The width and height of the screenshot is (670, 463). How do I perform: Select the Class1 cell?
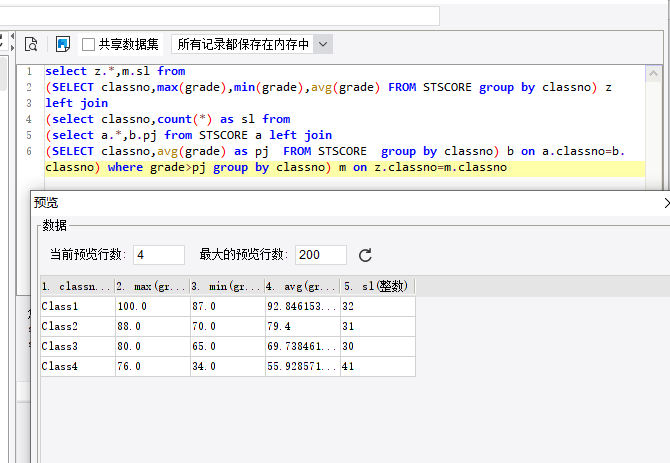(x=78, y=306)
